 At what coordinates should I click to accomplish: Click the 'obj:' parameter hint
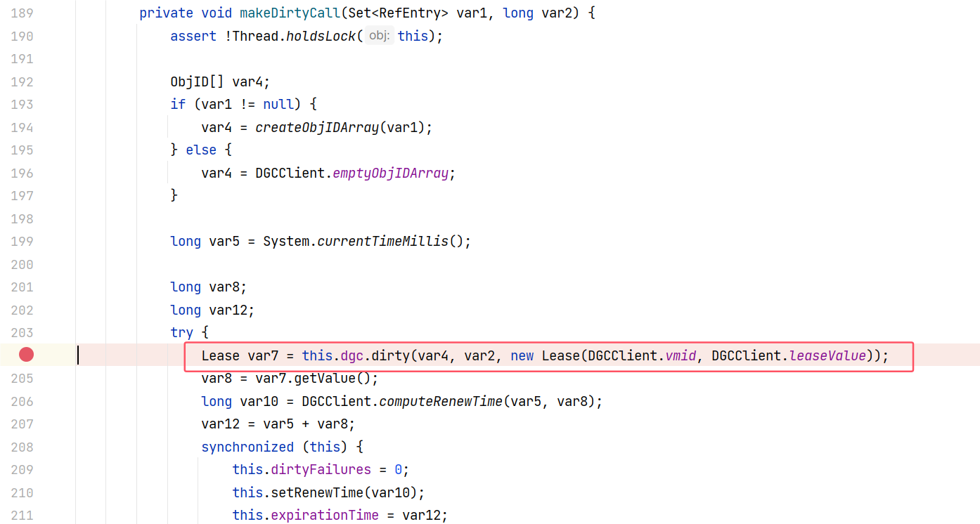pyautogui.click(x=379, y=36)
